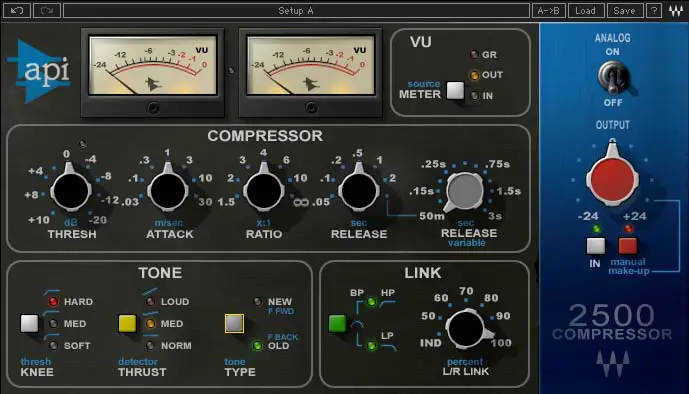The image size is (689, 394).
Task: Click the Waves logo below 2500 Compressor
Action: (613, 363)
